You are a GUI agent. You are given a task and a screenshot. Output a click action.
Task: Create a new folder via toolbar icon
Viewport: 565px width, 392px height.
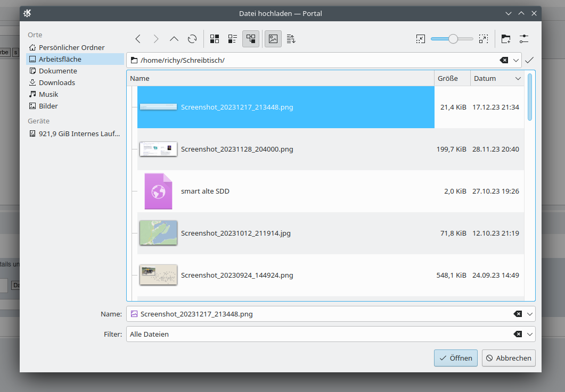click(505, 39)
